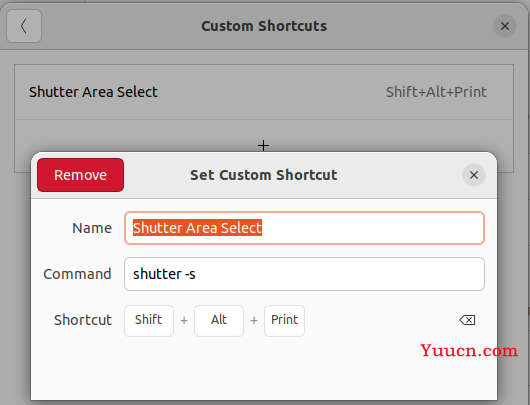This screenshot has height=405, width=530.
Task: Select the Alt keycap in shortcut row
Action: 219,320
